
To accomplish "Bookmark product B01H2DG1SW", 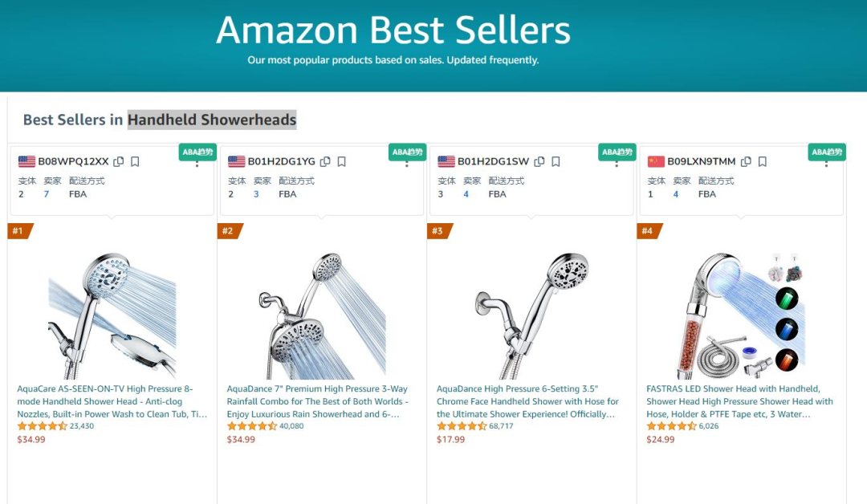I will (x=556, y=161).
